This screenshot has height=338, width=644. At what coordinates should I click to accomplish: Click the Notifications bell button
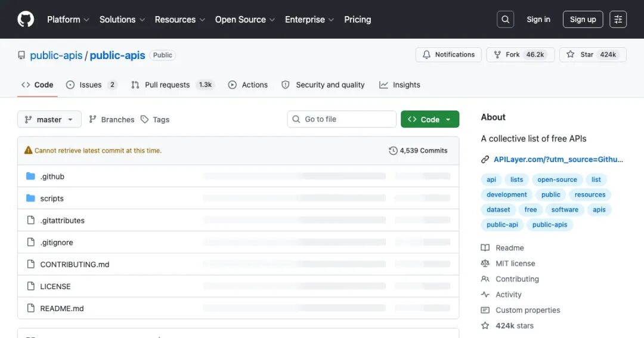pyautogui.click(x=448, y=55)
